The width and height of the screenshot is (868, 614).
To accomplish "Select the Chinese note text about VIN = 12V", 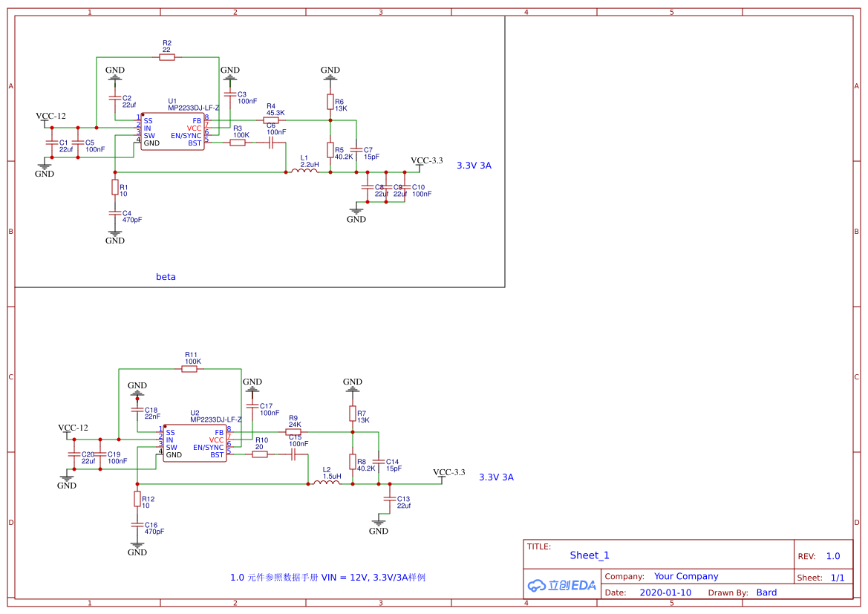I will click(x=327, y=578).
